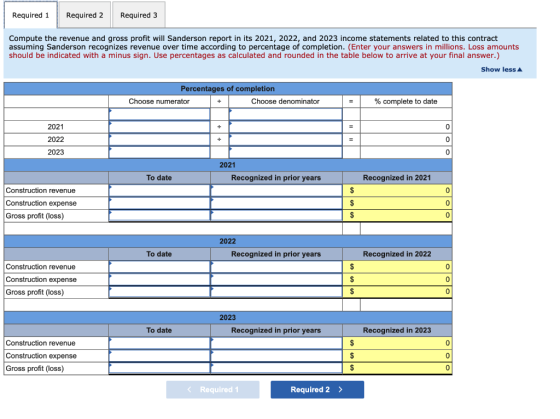Collapse instructions with Show less link
The width and height of the screenshot is (560, 419).
pyautogui.click(x=501, y=69)
